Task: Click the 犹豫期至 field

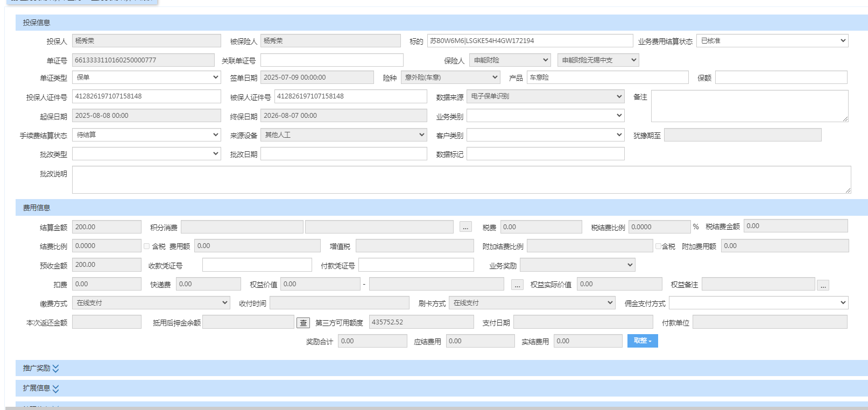Action: pyautogui.click(x=743, y=135)
